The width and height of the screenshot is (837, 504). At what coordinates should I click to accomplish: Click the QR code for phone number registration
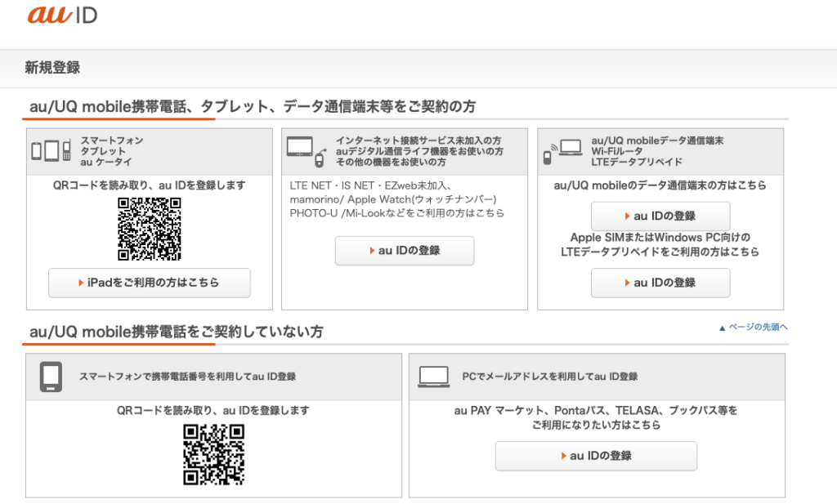pyautogui.click(x=213, y=454)
